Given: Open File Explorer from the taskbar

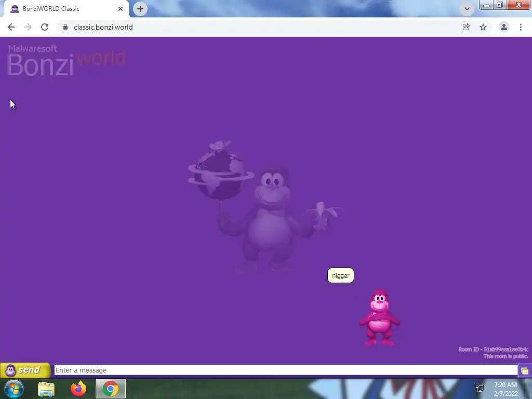Looking at the screenshot, I should 46,389.
